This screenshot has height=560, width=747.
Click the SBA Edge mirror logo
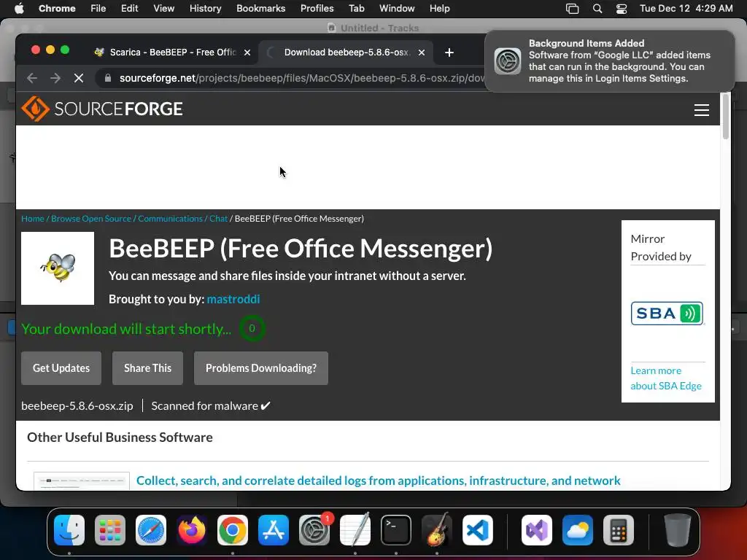click(667, 314)
